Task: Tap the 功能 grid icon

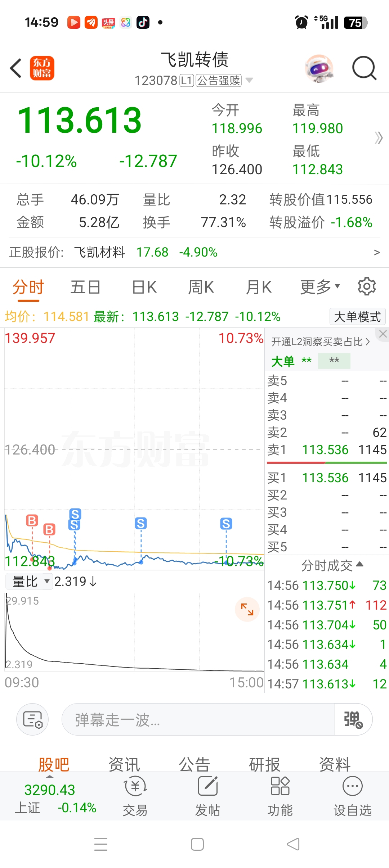Action: (x=280, y=786)
